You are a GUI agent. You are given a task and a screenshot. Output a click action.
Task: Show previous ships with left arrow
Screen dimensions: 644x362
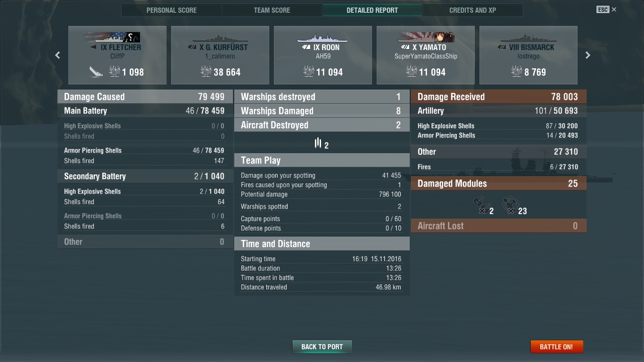tap(58, 55)
